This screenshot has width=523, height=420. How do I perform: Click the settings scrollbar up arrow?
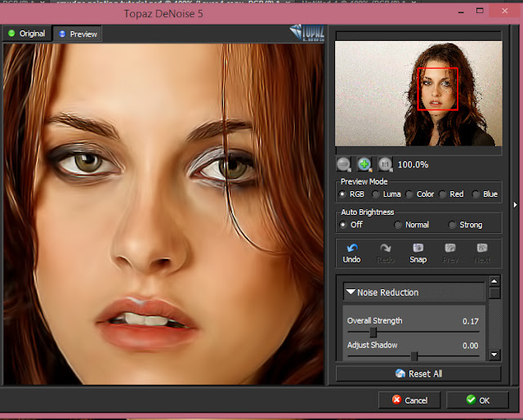[x=494, y=281]
